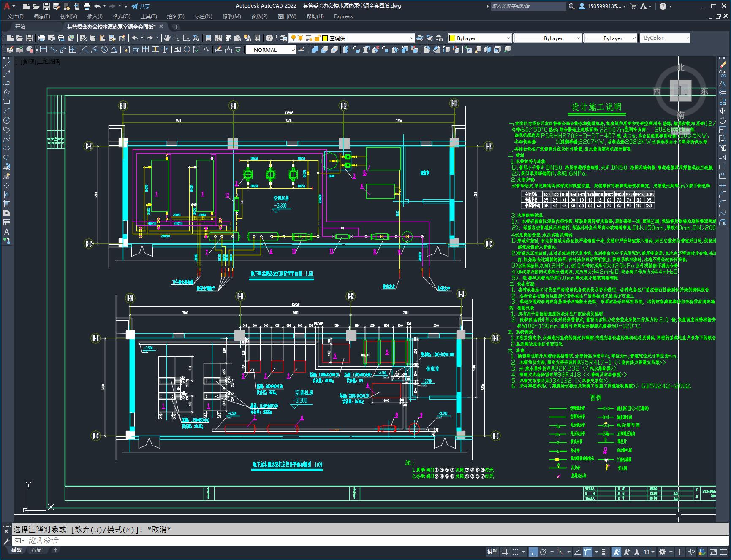Viewport: 731px width, 560px height.
Task: Click the 共享 share button
Action: (141, 6)
